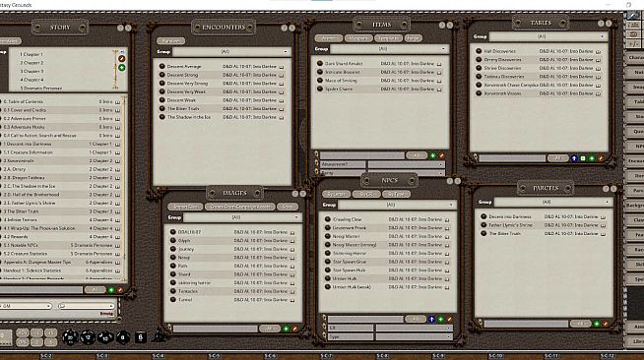Click the Store button in Images window

288,207
